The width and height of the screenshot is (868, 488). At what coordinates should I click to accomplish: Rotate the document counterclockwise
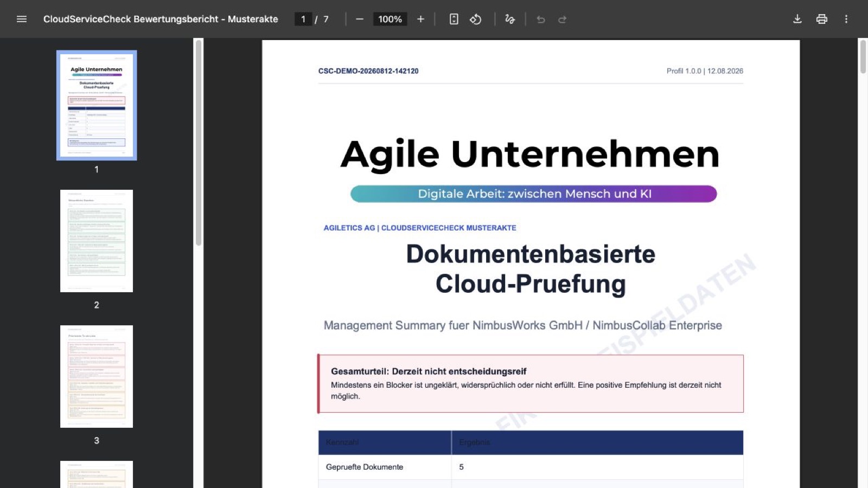pos(476,19)
